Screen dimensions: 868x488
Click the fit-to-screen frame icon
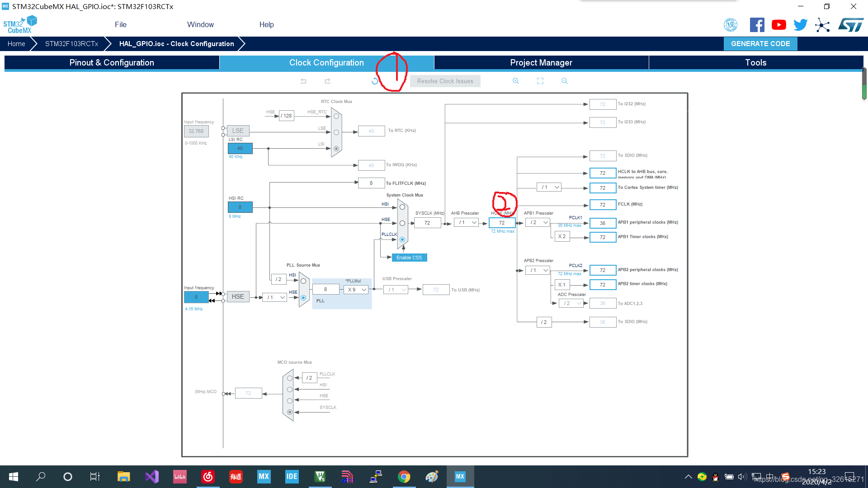coord(540,80)
